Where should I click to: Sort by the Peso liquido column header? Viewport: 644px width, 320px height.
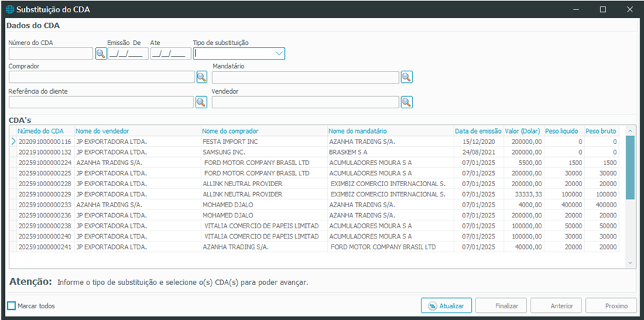click(564, 131)
